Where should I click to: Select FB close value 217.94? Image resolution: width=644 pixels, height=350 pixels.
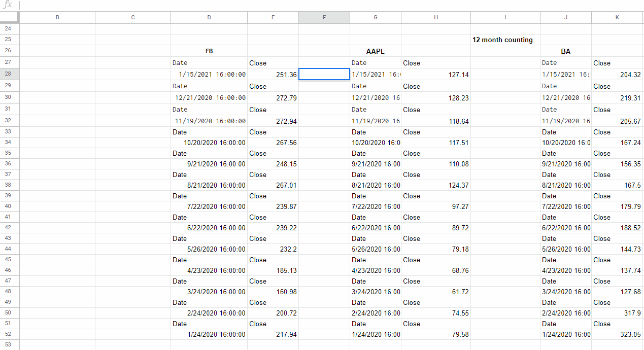coord(273,335)
